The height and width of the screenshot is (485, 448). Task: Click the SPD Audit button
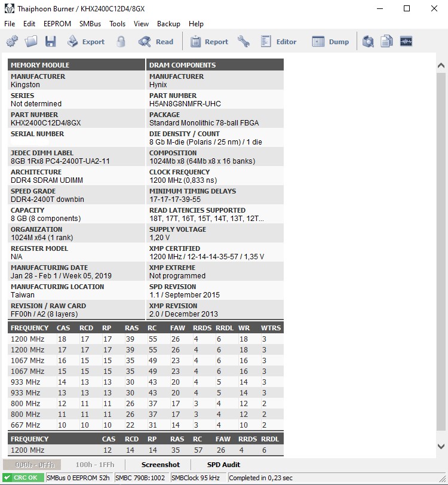[x=223, y=465]
